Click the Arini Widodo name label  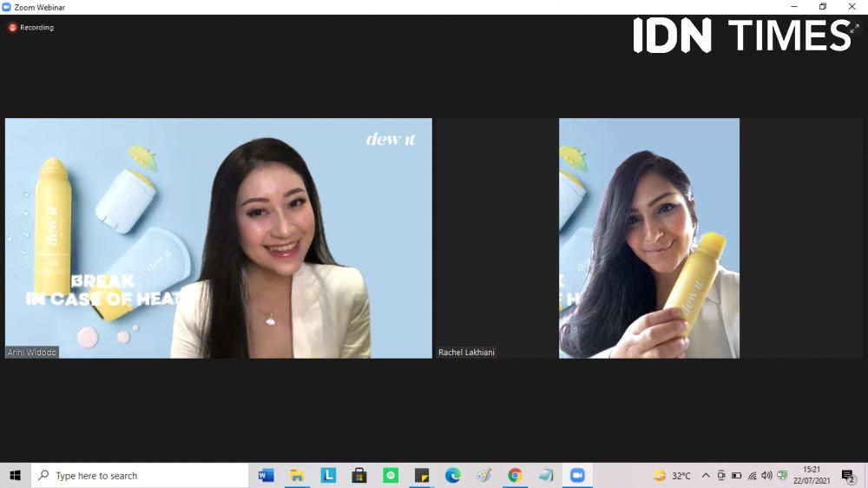click(32, 353)
